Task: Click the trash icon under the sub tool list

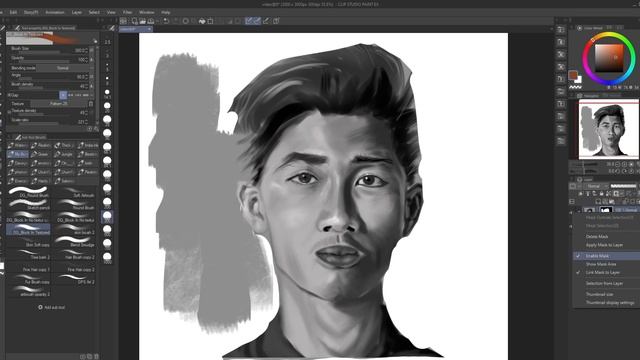Action: click(96, 356)
